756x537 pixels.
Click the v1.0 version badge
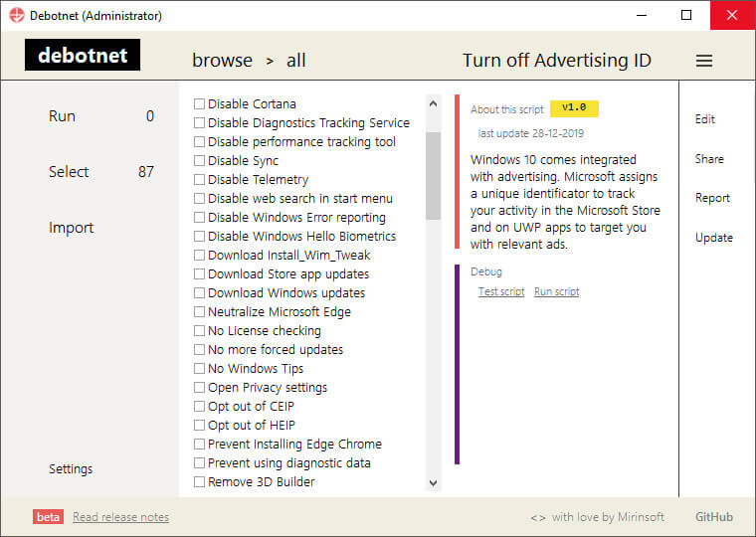574,108
